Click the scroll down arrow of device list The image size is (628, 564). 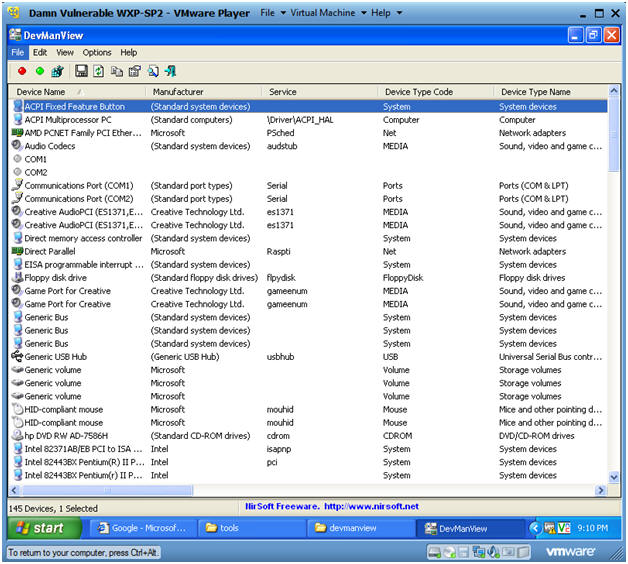(x=613, y=477)
